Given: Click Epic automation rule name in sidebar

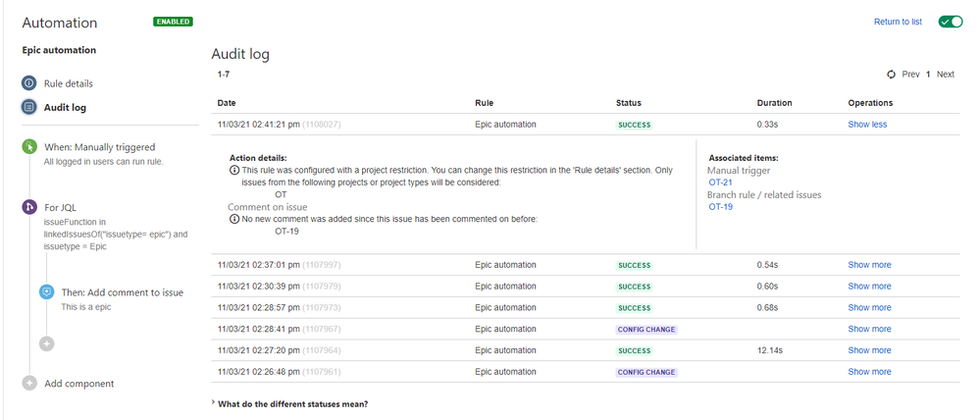Looking at the screenshot, I should coord(59,50).
